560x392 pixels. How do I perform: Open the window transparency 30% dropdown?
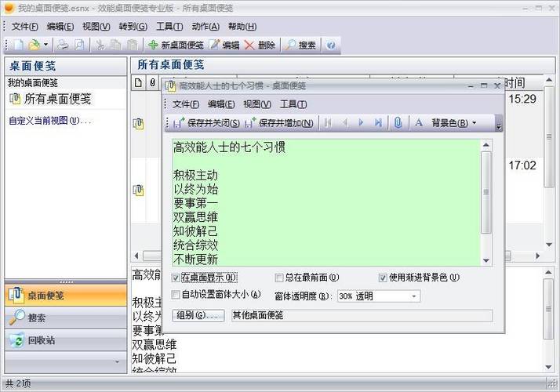tap(379, 296)
